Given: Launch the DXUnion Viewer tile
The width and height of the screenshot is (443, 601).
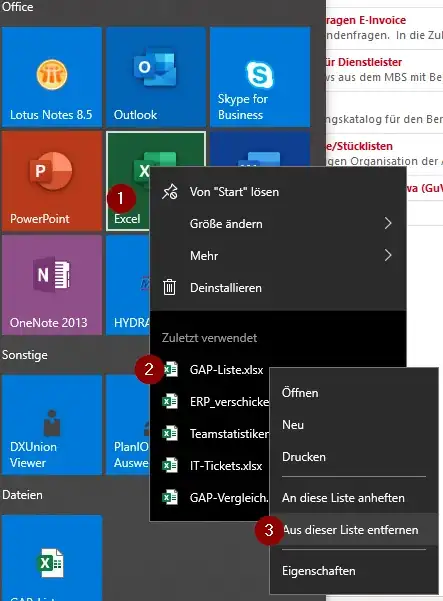Looking at the screenshot, I should pos(52,425).
